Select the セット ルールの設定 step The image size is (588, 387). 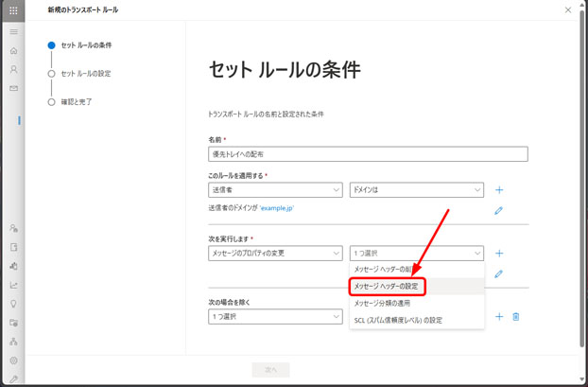(79, 74)
